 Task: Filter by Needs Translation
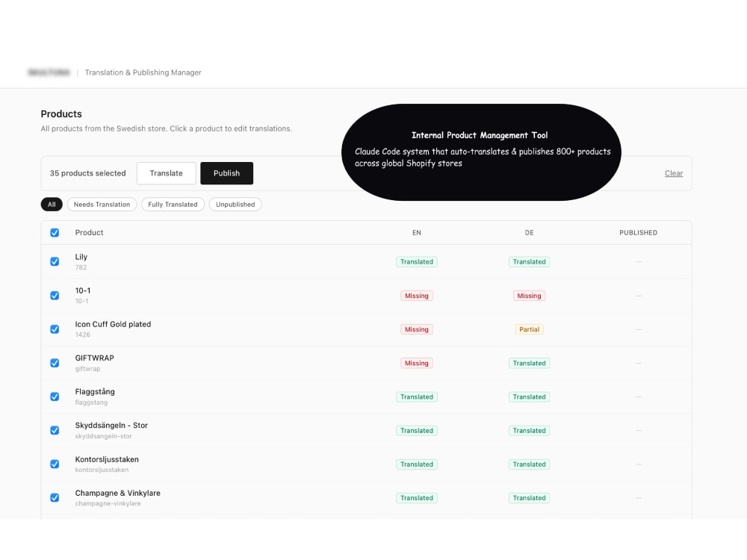[x=102, y=205]
